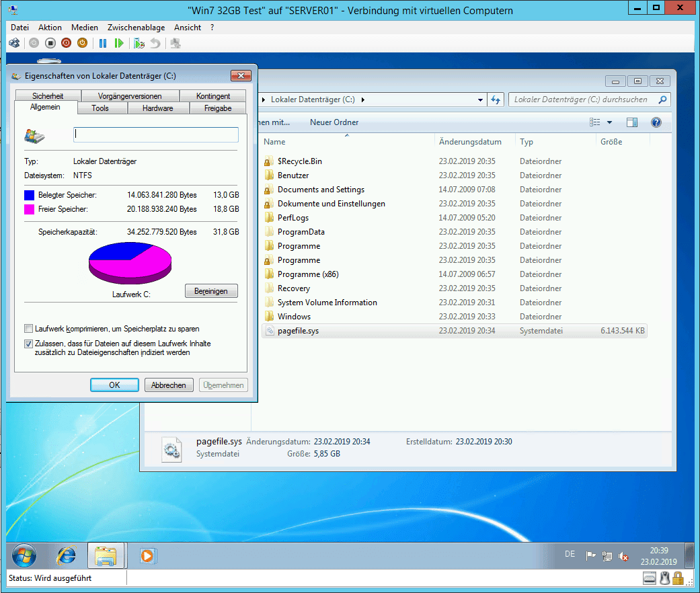Select the pagefile.sys file icon
The height and width of the screenshot is (593, 700).
(x=269, y=331)
